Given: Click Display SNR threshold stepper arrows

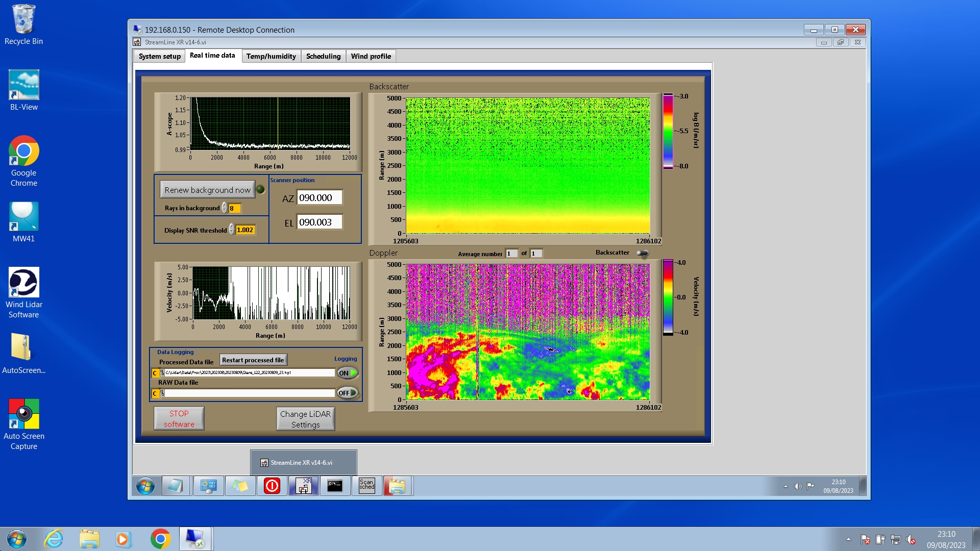Looking at the screenshot, I should coord(231,230).
